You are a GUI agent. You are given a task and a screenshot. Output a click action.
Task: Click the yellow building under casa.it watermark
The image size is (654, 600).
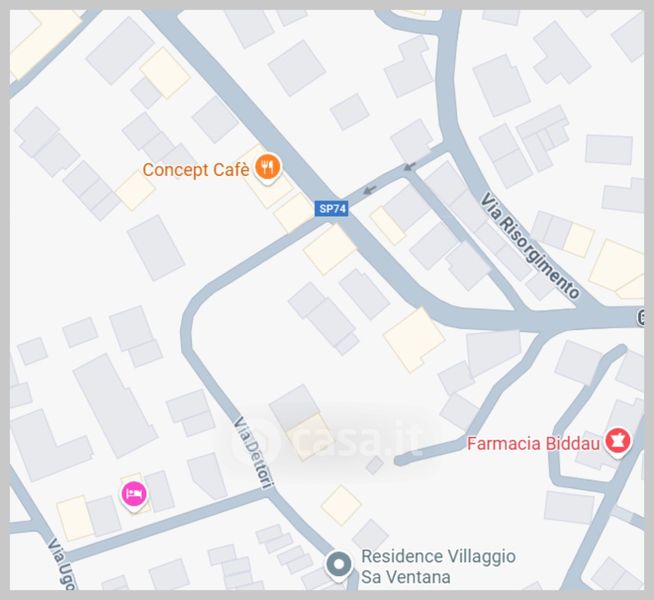[310, 437]
